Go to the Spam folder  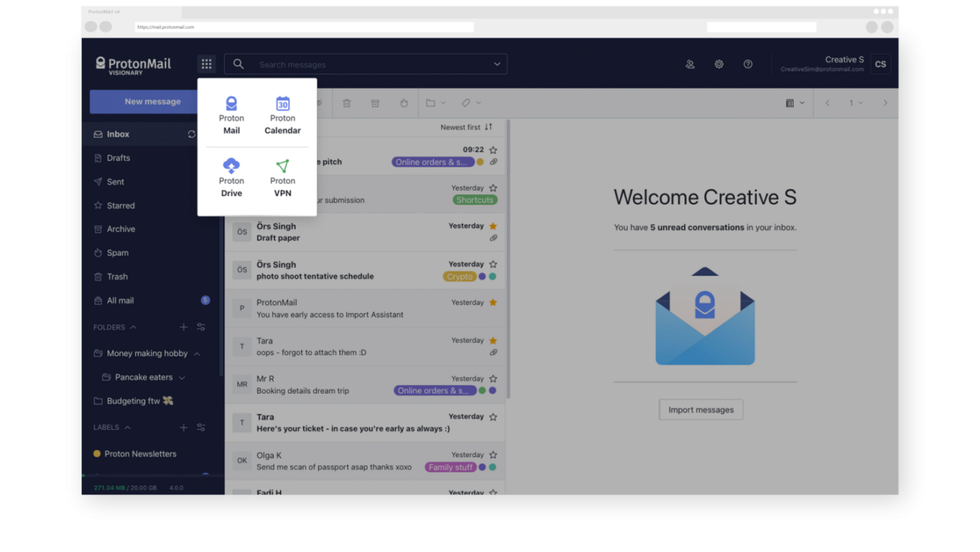click(118, 253)
